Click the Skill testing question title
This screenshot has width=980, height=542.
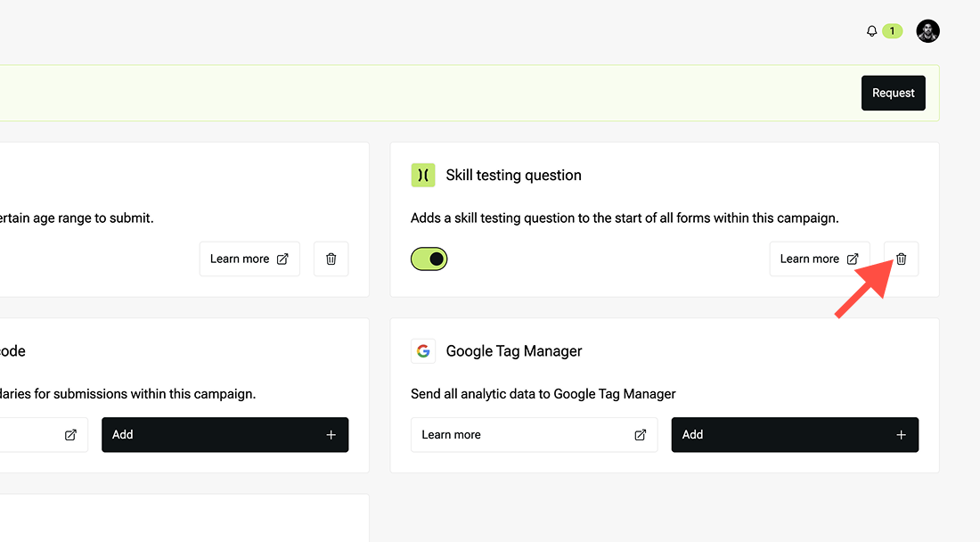click(x=513, y=176)
